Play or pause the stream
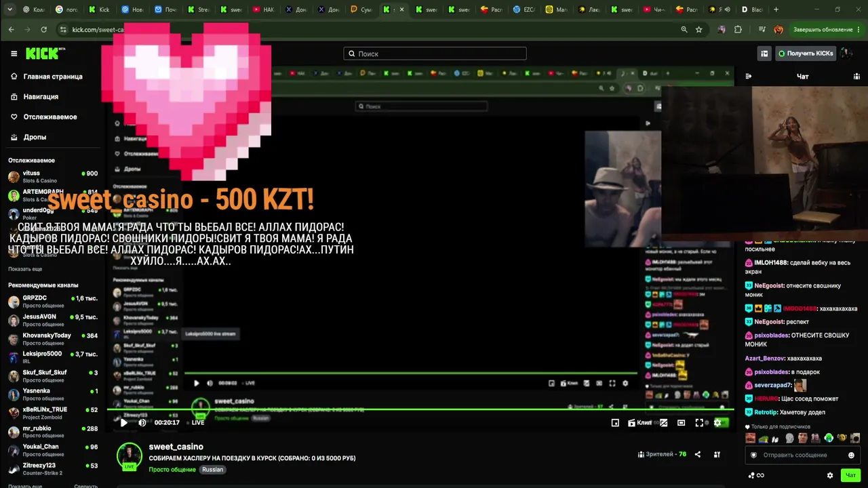The image size is (868, 488). pyautogui.click(x=123, y=422)
